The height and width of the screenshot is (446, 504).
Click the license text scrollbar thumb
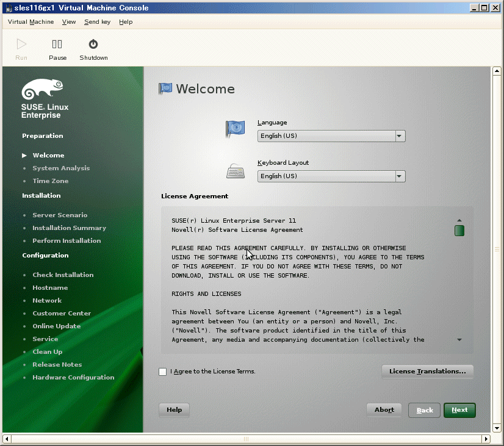[459, 231]
